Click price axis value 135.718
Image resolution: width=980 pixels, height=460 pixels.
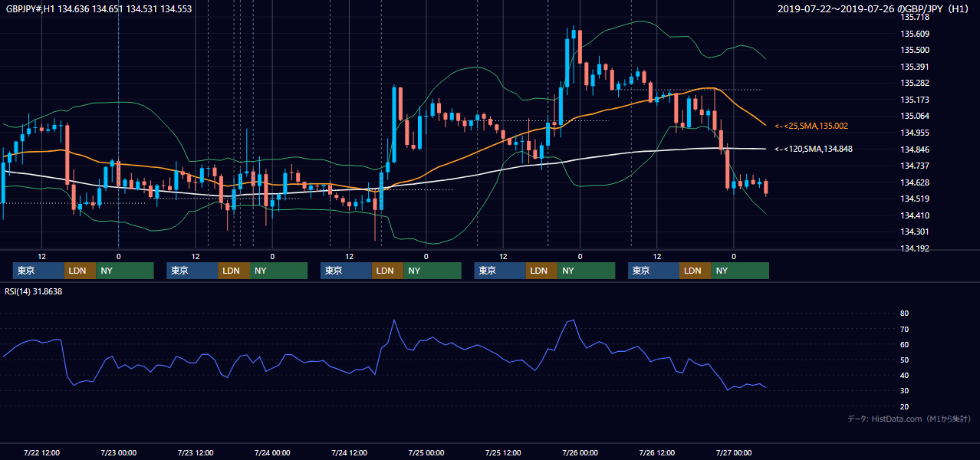click(915, 17)
